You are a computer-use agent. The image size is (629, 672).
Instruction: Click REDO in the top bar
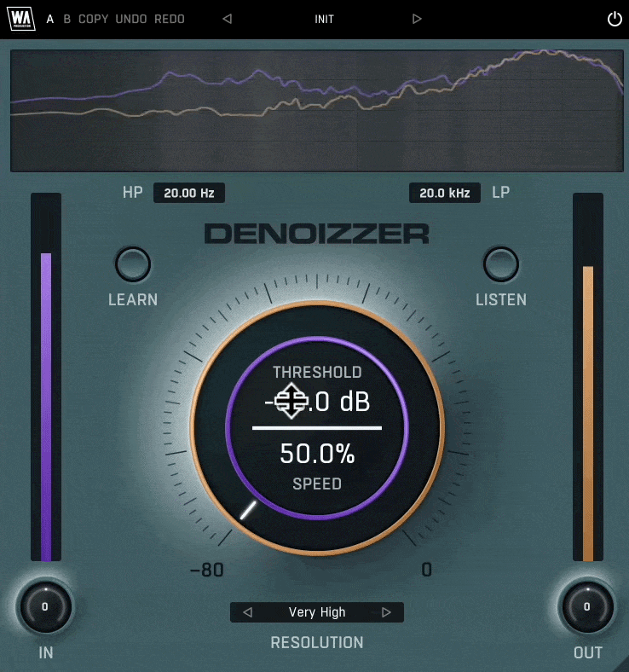point(169,19)
